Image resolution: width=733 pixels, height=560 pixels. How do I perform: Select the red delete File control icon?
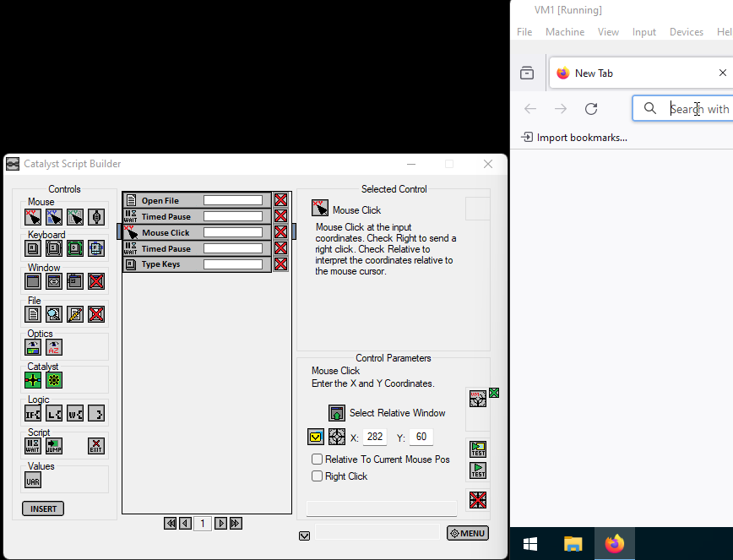pos(95,313)
